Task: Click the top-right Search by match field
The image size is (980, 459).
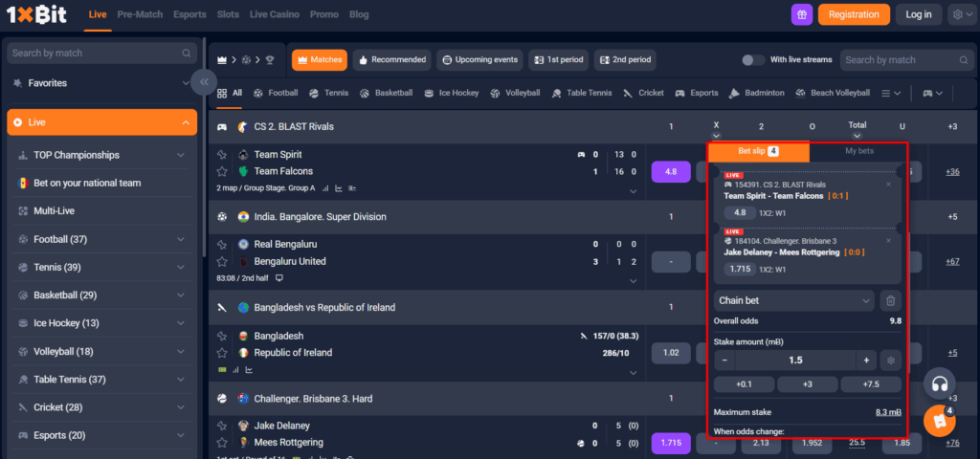Action: tap(904, 60)
